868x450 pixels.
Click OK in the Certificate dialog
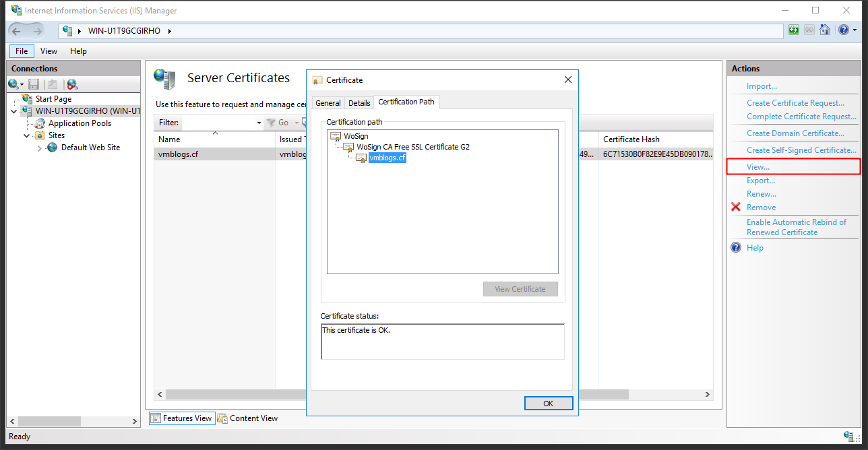(x=548, y=403)
